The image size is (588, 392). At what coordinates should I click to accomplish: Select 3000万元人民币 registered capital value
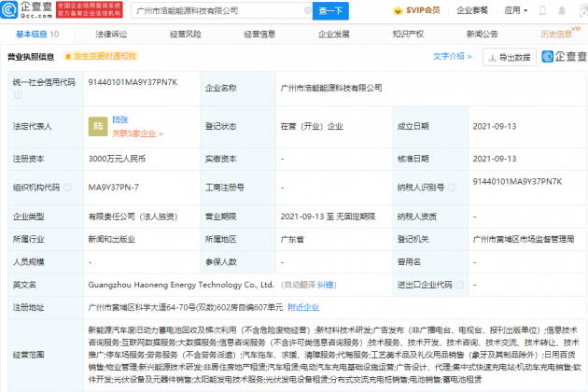[117, 159]
